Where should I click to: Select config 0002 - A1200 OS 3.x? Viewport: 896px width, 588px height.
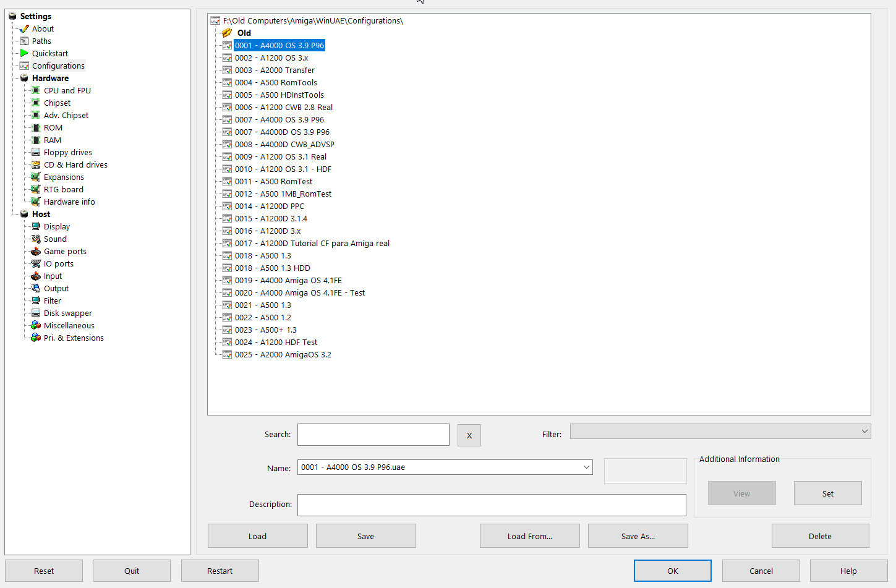click(x=271, y=58)
